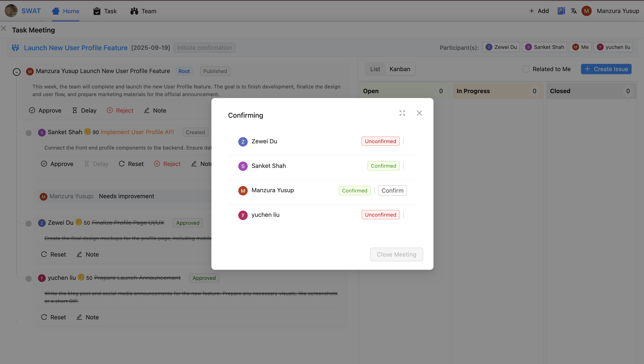The width and height of the screenshot is (644, 364).
Task: Switch to the List view tab
Action: pyautogui.click(x=375, y=69)
